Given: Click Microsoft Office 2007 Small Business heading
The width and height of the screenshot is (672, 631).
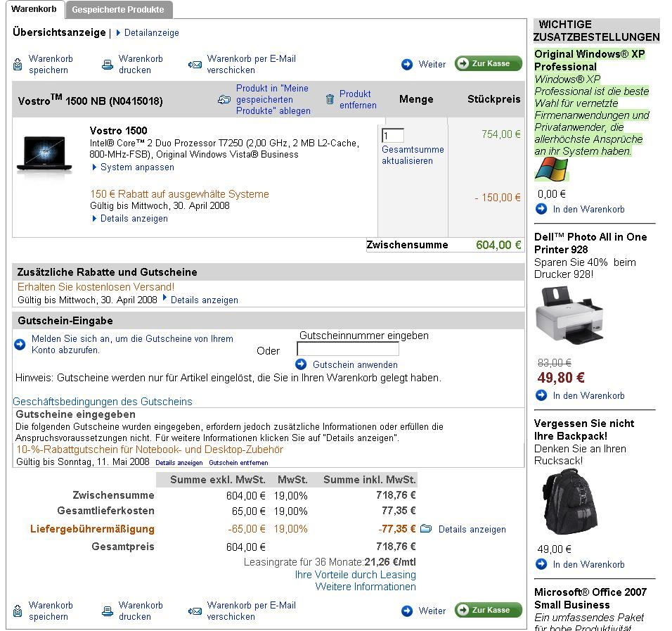Looking at the screenshot, I should (590, 599).
